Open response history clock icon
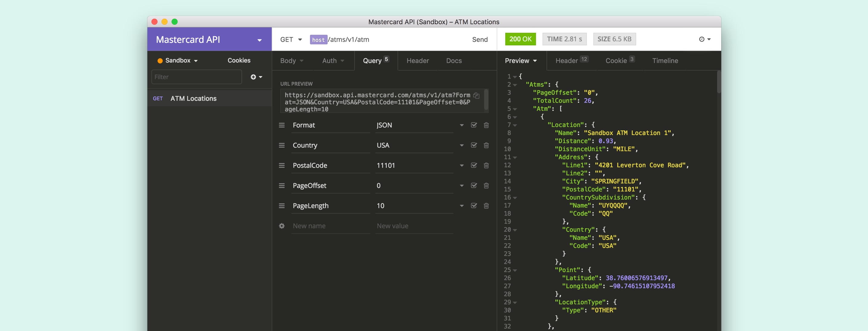 (702, 39)
